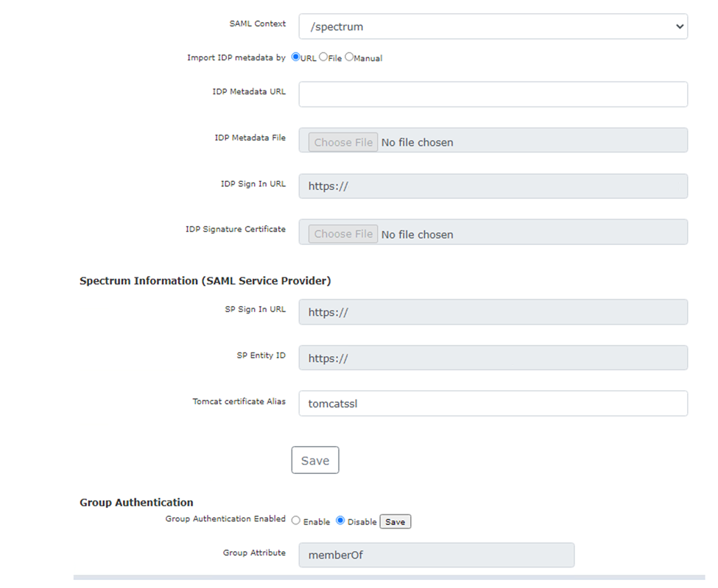Focus the IDP Sign In URL field

pyautogui.click(x=492, y=186)
